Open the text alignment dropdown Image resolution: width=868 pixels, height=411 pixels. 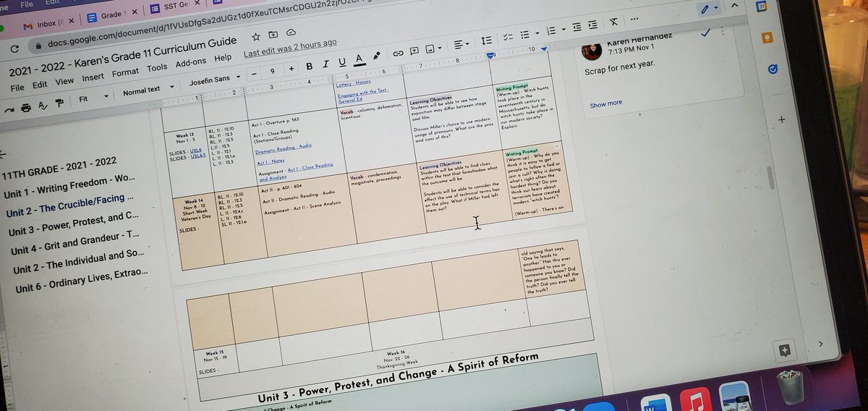point(462,44)
